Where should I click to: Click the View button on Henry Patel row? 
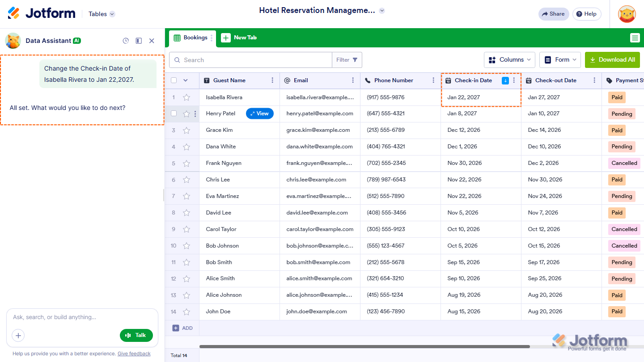[x=259, y=114]
